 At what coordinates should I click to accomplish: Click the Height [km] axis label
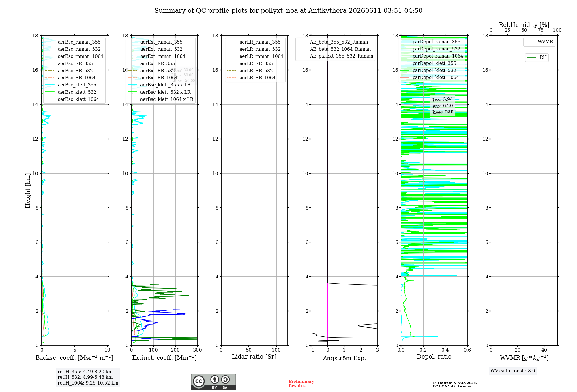point(28,191)
